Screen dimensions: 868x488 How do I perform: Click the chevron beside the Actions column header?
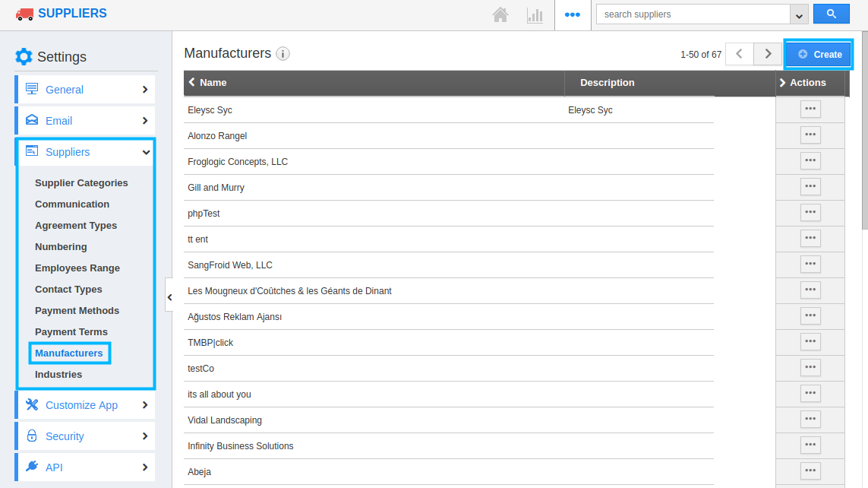pyautogui.click(x=782, y=83)
